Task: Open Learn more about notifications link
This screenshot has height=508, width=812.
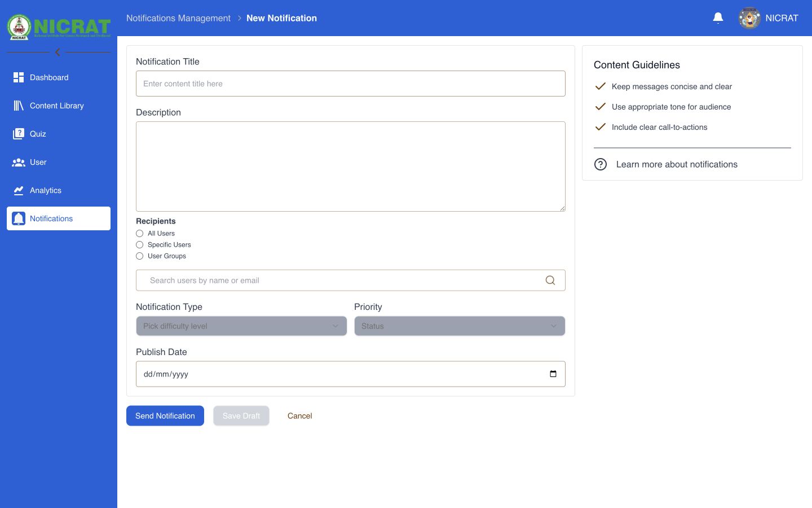Action: 677,164
